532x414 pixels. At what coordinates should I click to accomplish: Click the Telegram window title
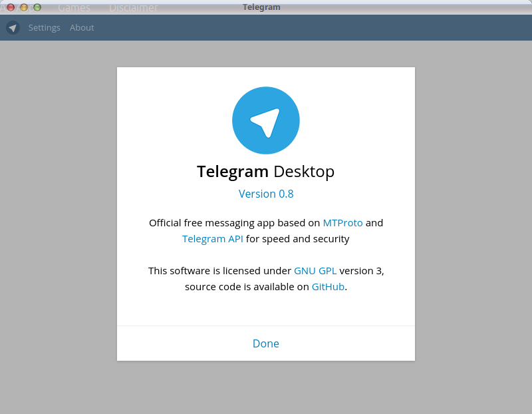[261, 7]
